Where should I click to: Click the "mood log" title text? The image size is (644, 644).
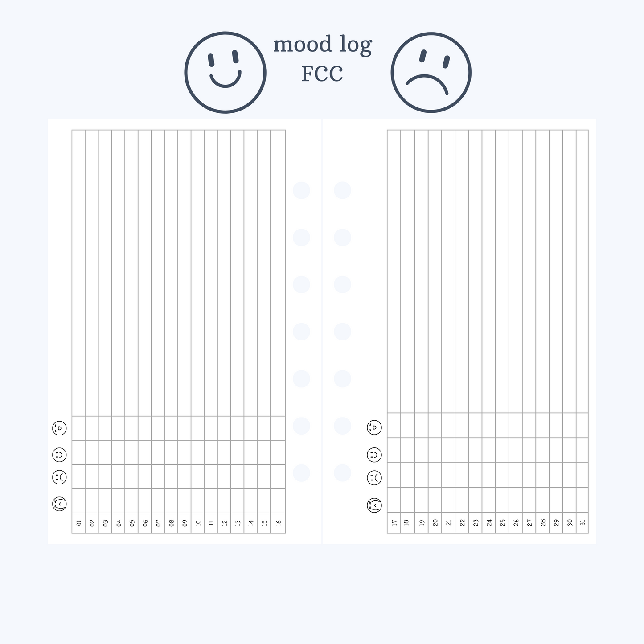pos(322,45)
